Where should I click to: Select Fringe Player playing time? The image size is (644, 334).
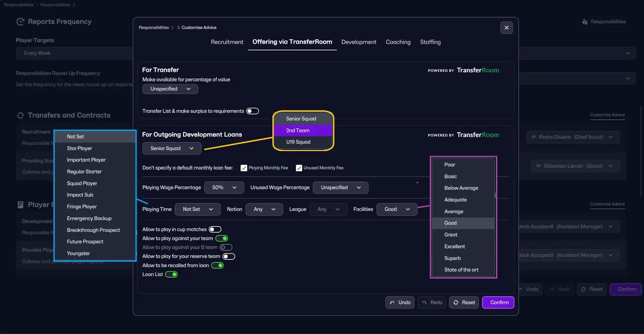pos(95,207)
